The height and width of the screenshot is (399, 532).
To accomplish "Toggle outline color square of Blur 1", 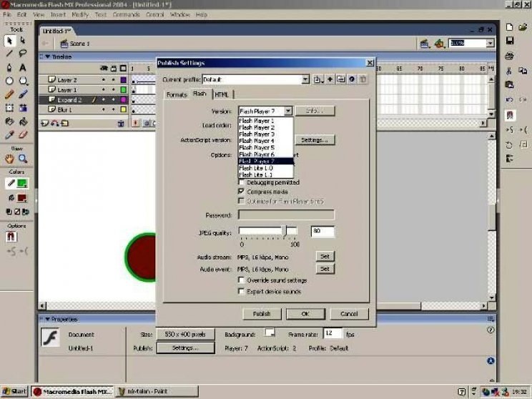I will (124, 109).
